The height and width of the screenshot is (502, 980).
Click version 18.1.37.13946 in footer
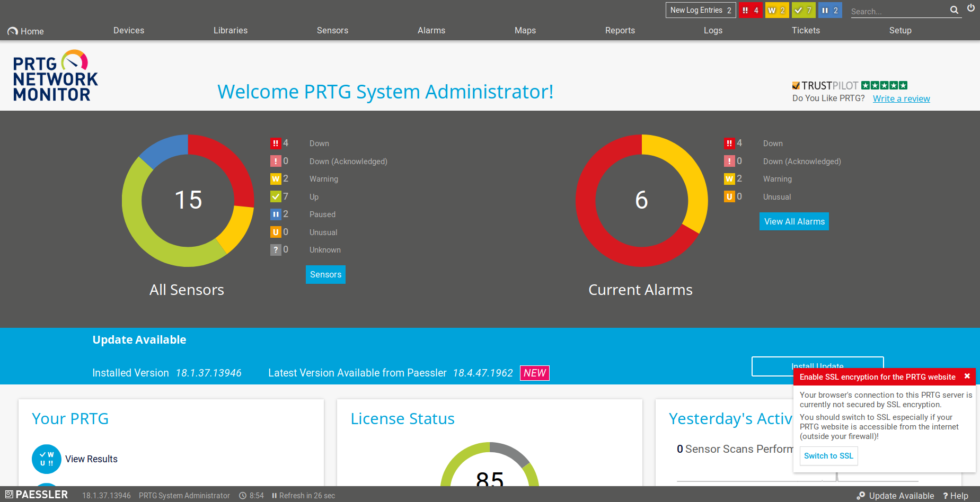[107, 496]
